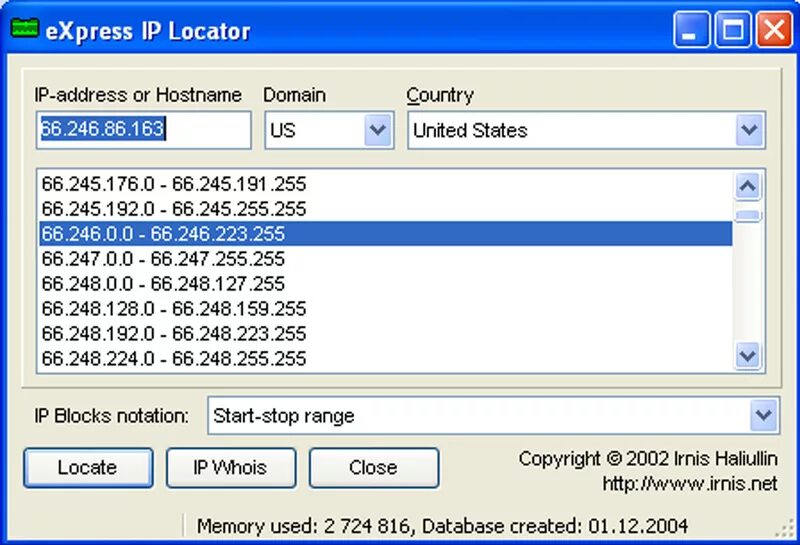This screenshot has width=800, height=545.
Task: Click the Locate button
Action: pyautogui.click(x=88, y=467)
